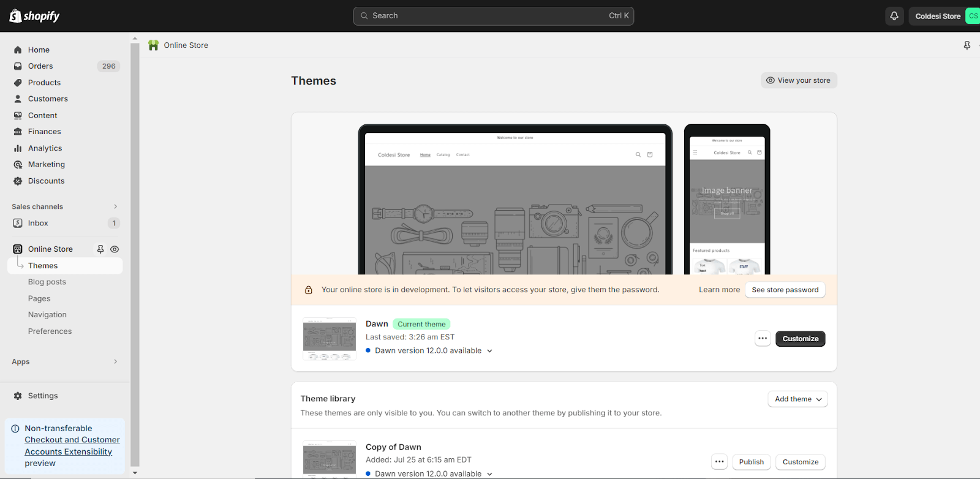Image resolution: width=980 pixels, height=479 pixels.
Task: Open Orders in the sidebar
Action: tap(40, 66)
